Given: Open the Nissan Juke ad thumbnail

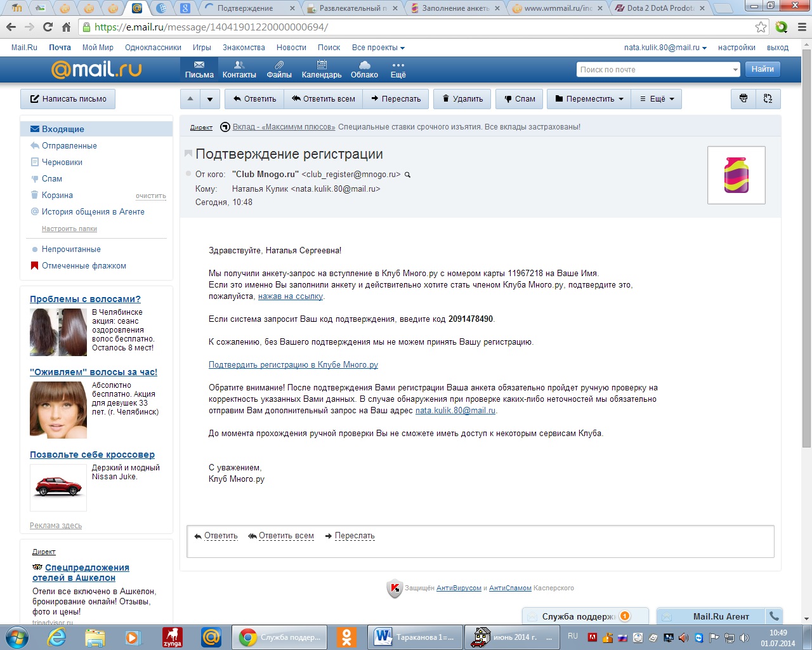Looking at the screenshot, I should (58, 487).
